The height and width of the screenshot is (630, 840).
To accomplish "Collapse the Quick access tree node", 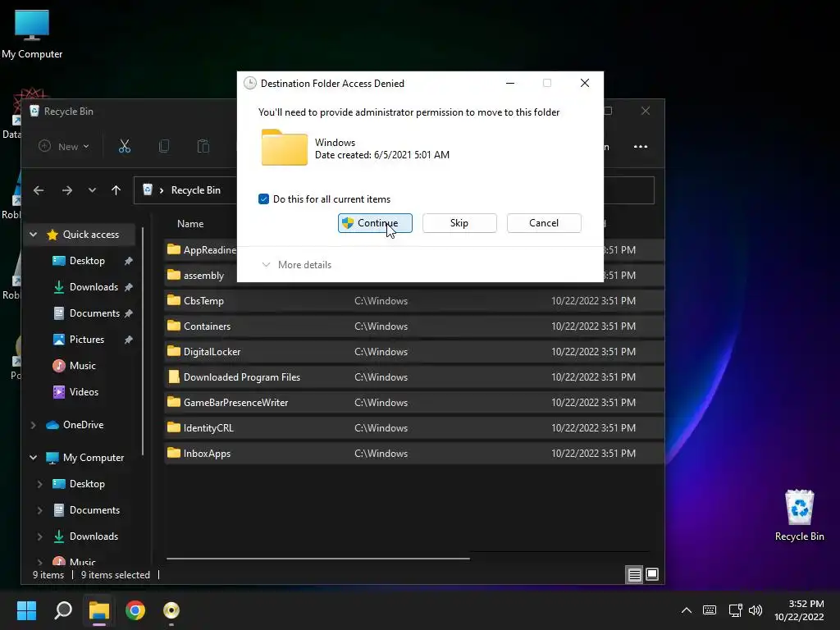I will (33, 235).
